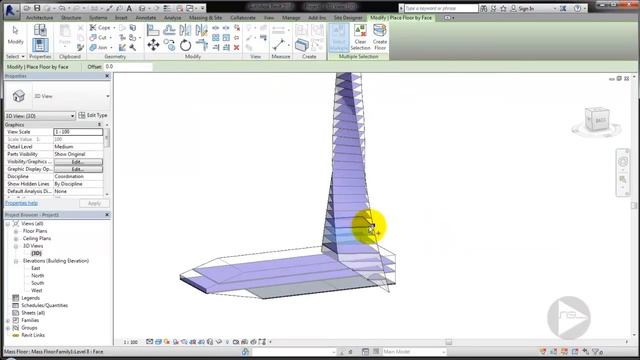Click the keyword search box
This screenshot has width=640, height=360.
click(x=441, y=8)
